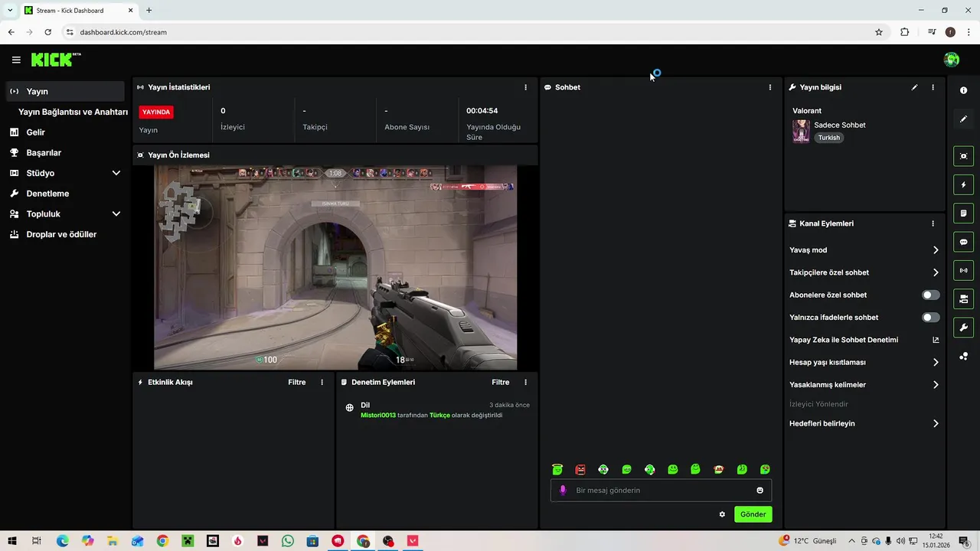Insert the angel halo emote
The width and height of the screenshot is (980, 551).
557,469
